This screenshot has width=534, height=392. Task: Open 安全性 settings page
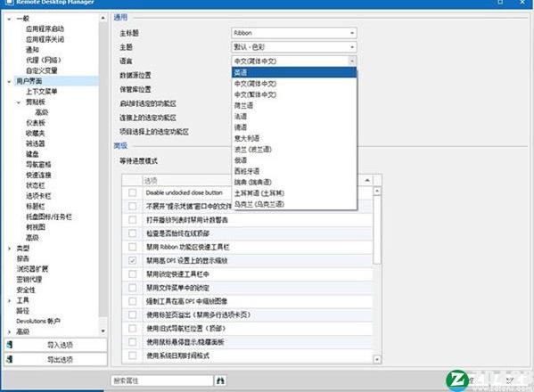click(x=26, y=290)
